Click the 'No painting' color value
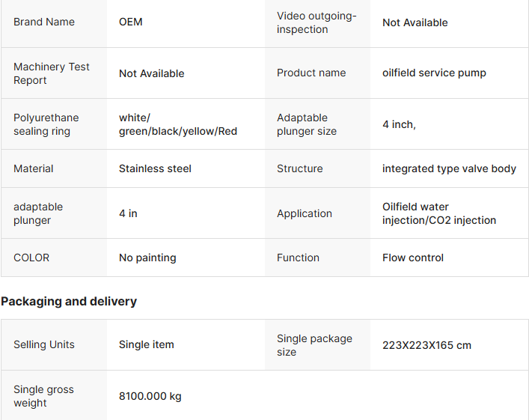Viewport: 529px width, 420px height. pyautogui.click(x=147, y=258)
